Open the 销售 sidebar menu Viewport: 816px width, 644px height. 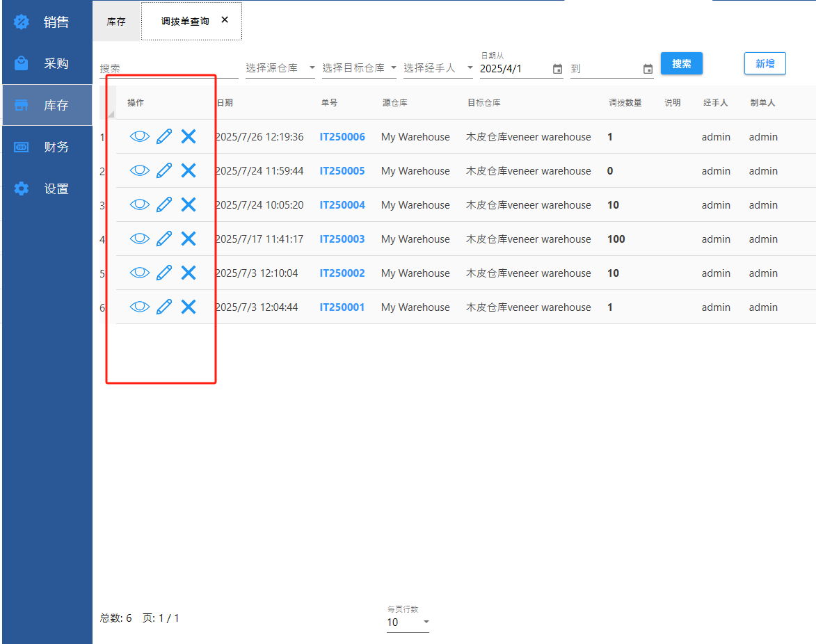(47, 22)
